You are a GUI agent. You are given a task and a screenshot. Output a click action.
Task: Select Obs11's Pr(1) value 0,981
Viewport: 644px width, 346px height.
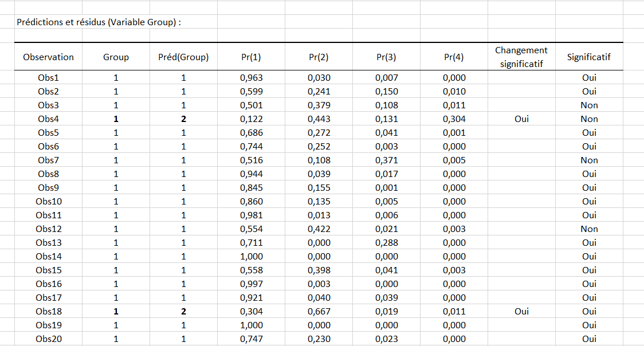pyautogui.click(x=251, y=215)
